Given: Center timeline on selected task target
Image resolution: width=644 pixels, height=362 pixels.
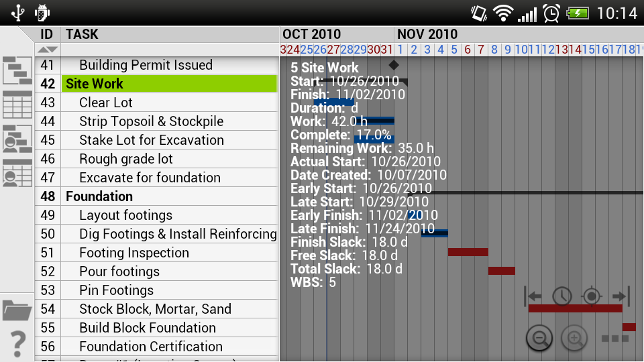Looking at the screenshot, I should tap(591, 296).
